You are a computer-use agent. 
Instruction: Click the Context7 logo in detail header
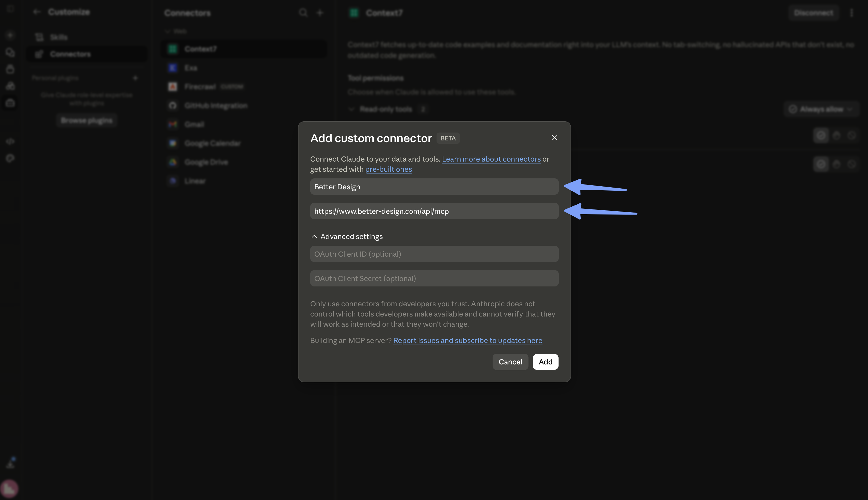[354, 13]
